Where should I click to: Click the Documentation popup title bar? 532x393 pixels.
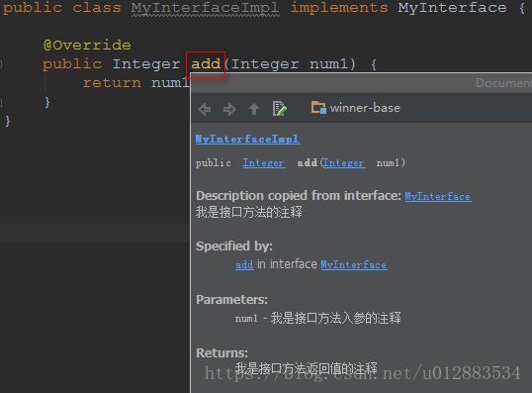[361, 83]
